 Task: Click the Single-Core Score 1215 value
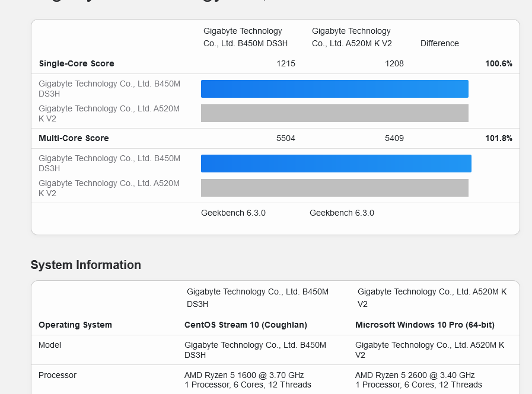(x=286, y=64)
